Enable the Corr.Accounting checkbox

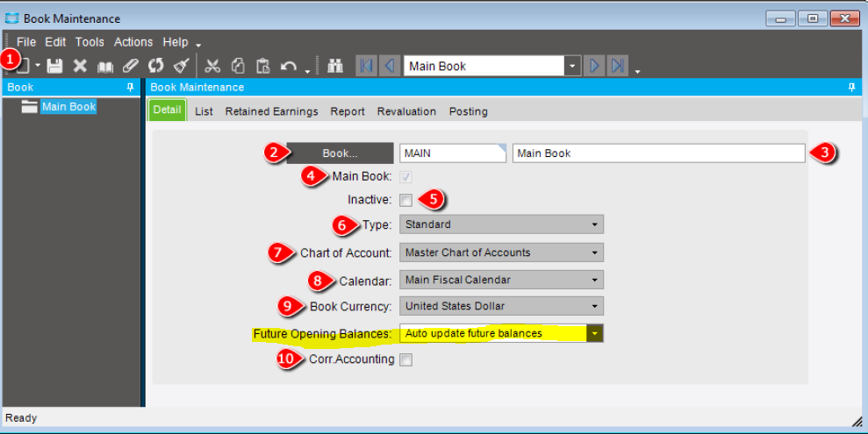pyautogui.click(x=405, y=360)
